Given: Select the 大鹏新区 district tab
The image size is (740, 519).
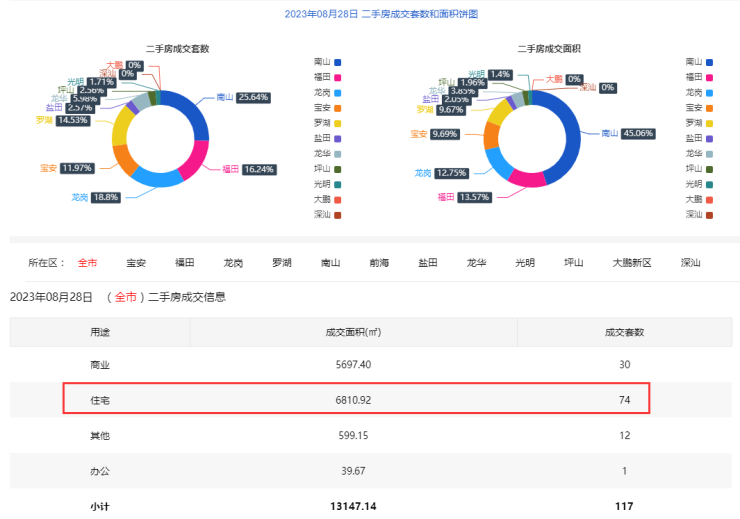Looking at the screenshot, I should tap(632, 263).
